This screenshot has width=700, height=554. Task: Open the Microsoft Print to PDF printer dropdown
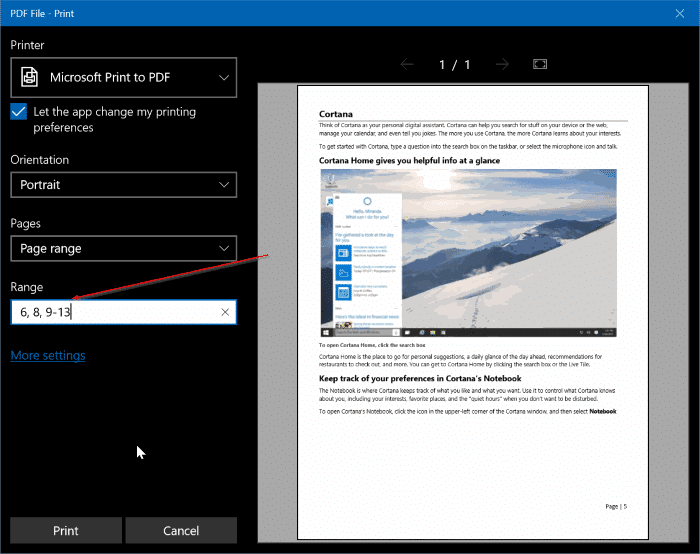[x=124, y=77]
